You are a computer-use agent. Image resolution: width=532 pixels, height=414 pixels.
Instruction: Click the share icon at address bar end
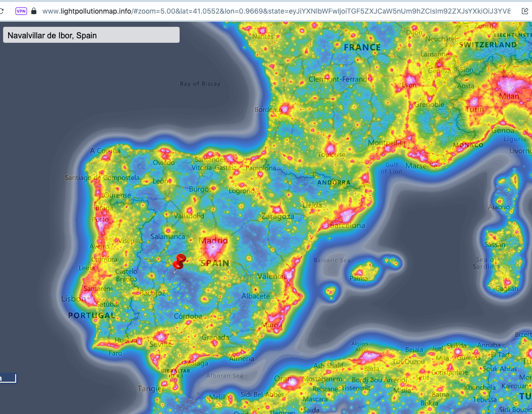tap(525, 11)
